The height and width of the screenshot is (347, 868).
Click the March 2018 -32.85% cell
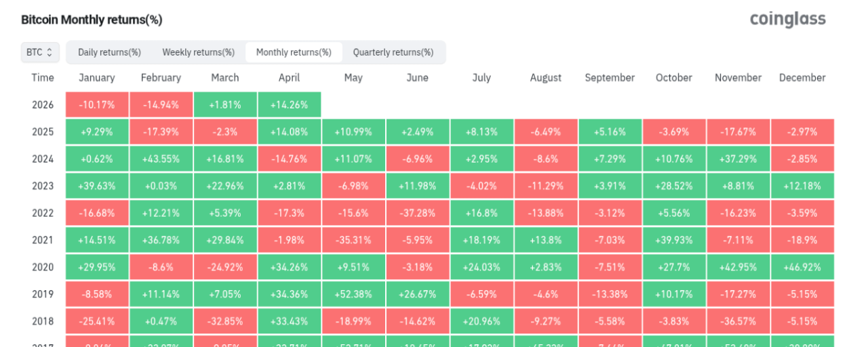click(x=225, y=322)
